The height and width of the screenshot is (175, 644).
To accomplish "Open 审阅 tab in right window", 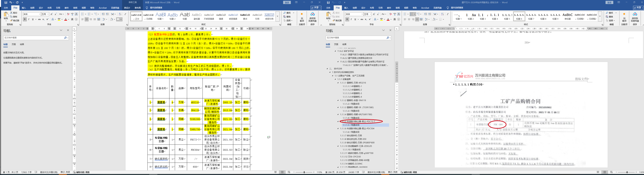I will coord(397,8).
